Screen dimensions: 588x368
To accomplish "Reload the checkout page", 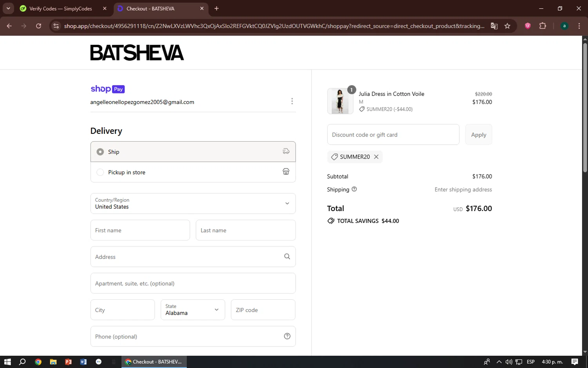I will (38, 26).
